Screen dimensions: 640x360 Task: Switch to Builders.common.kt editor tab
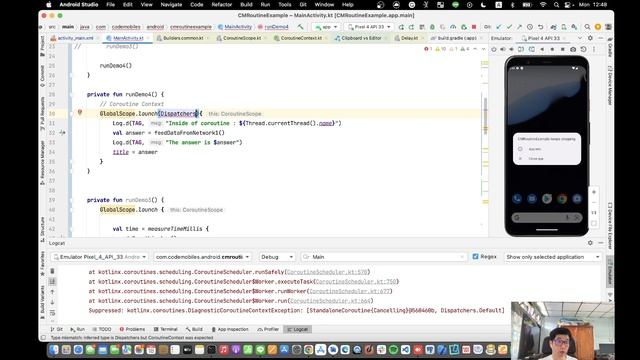(x=183, y=38)
